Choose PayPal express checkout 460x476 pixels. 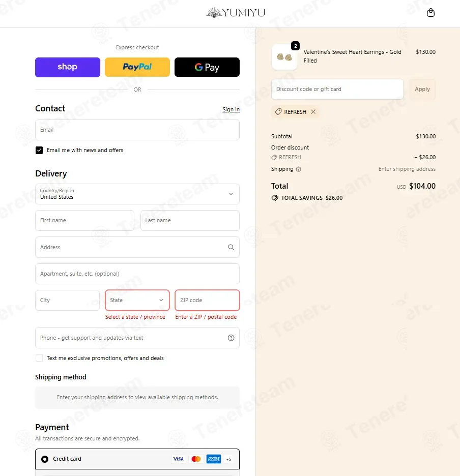pyautogui.click(x=137, y=67)
